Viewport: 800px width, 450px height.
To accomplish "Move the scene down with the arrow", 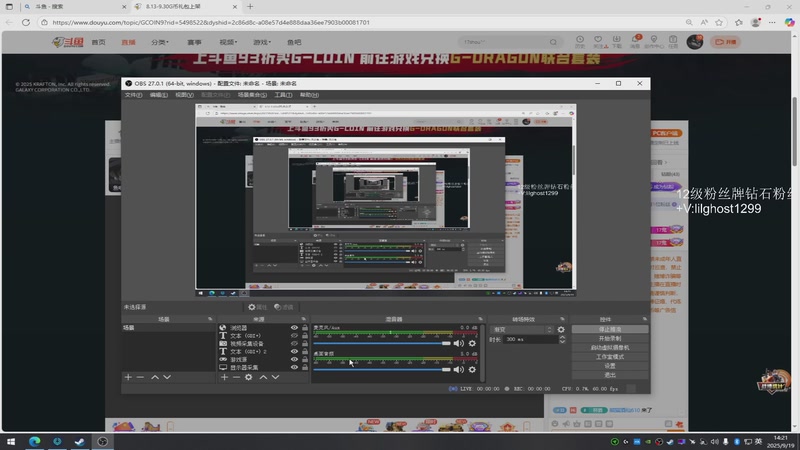I will 167,377.
